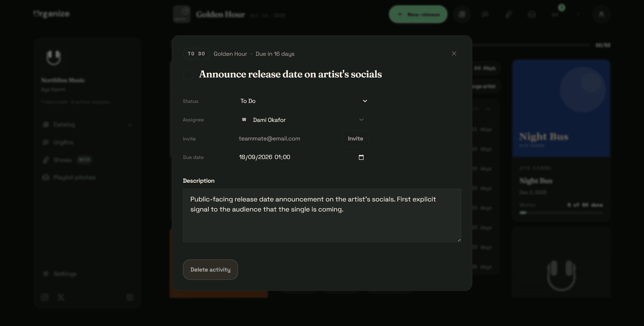Click the headphones logo in sidebar

point(54,58)
